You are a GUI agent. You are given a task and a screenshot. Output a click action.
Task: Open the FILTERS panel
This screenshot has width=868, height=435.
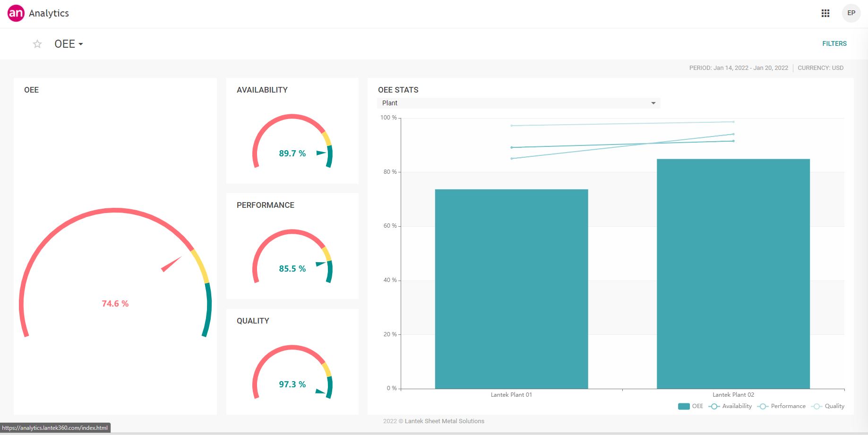tap(834, 43)
